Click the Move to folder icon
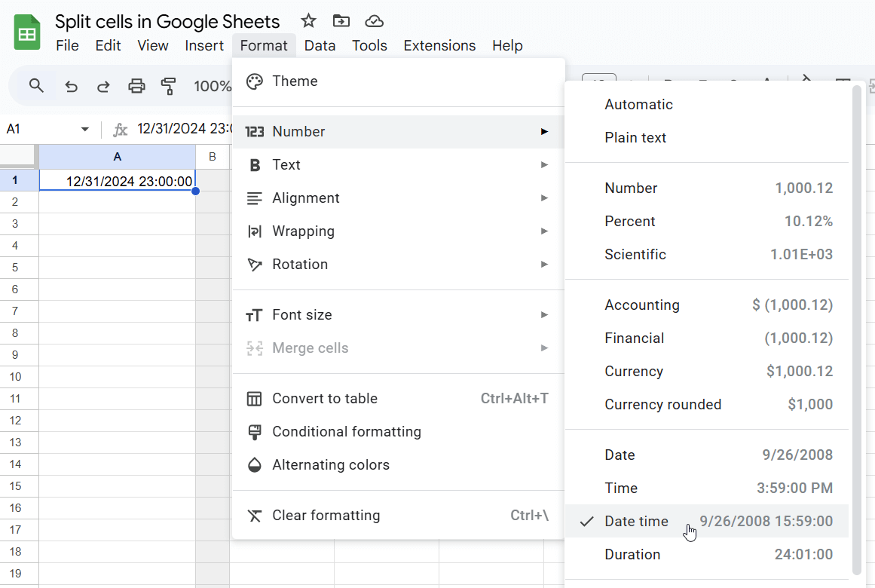Viewport: 875px width, 588px height. (x=341, y=21)
